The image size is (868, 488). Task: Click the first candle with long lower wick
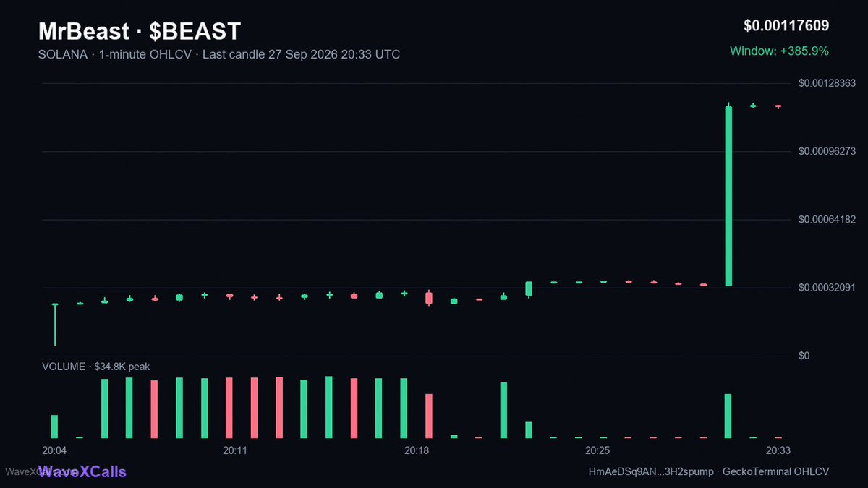tap(54, 325)
